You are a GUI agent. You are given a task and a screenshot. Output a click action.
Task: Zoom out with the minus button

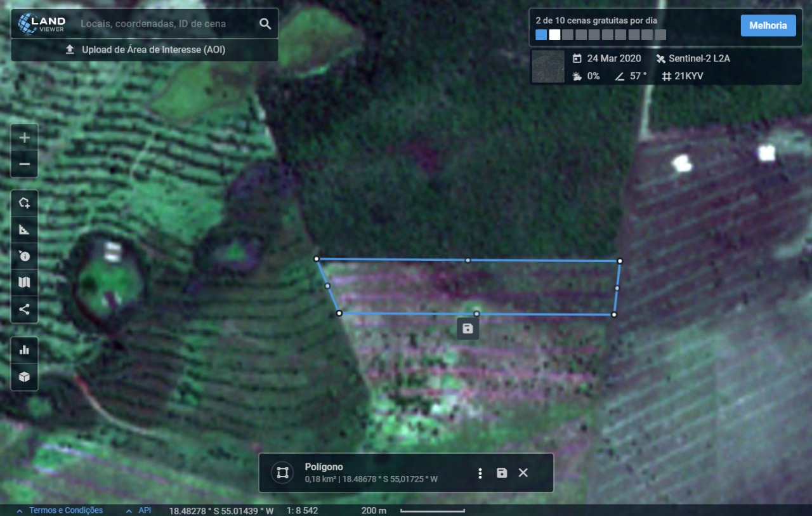click(25, 164)
